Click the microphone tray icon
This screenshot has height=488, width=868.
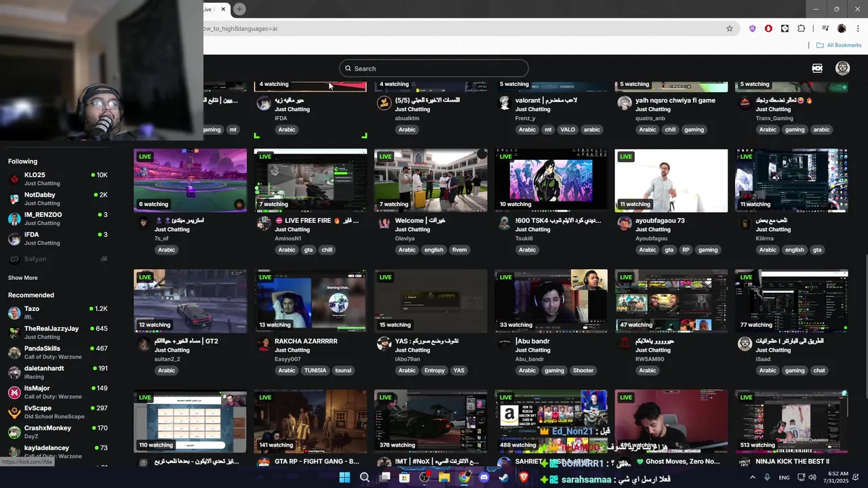[767, 477]
